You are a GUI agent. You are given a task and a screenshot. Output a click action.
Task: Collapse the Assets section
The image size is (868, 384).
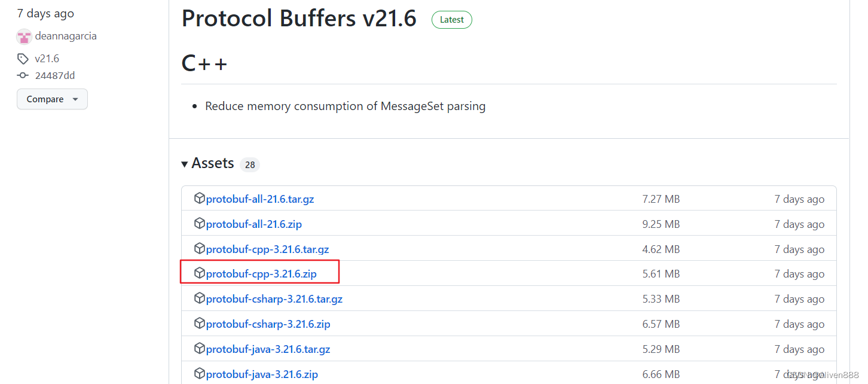point(185,163)
